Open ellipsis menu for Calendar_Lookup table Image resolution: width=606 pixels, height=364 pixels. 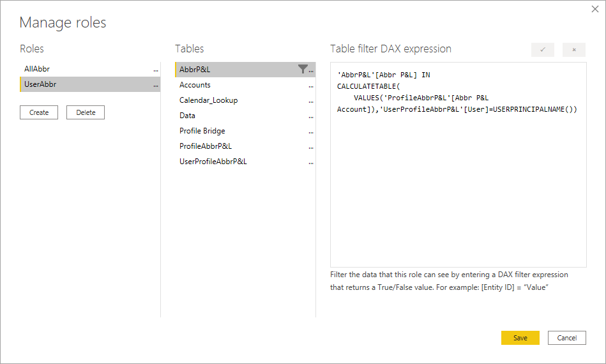pos(311,102)
